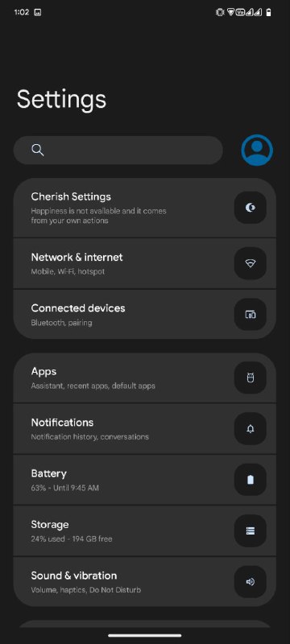Tap the Wi-Fi icon beside Network & internet
The width and height of the screenshot is (290, 644).
[251, 264]
